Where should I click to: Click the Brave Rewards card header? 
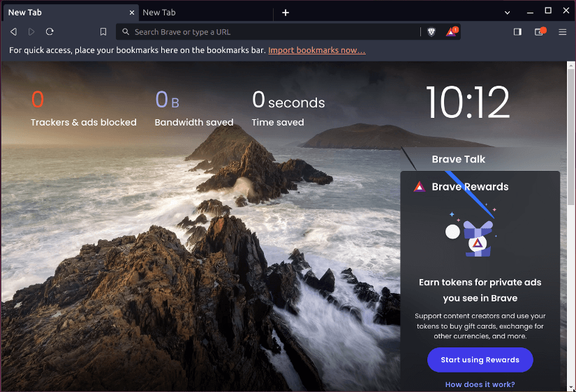point(470,186)
